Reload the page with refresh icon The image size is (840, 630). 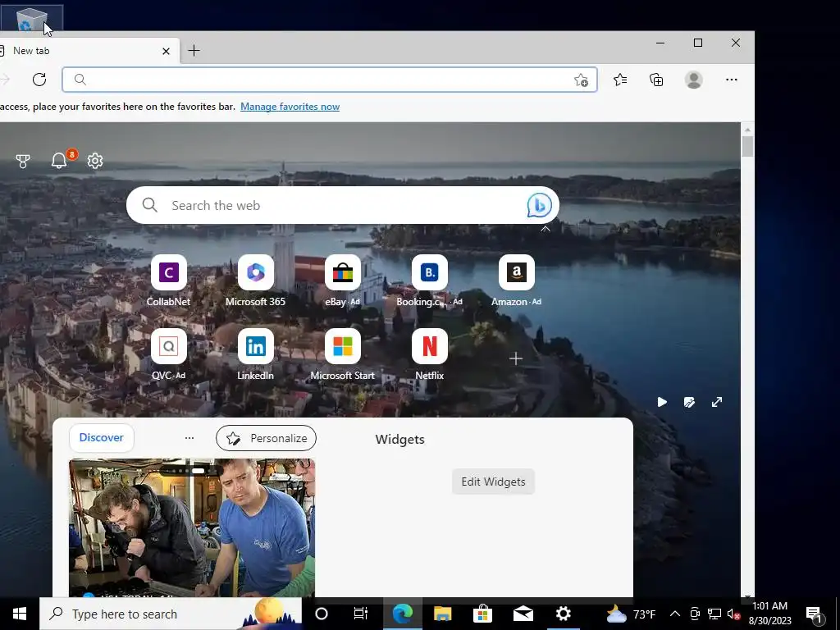coord(39,80)
